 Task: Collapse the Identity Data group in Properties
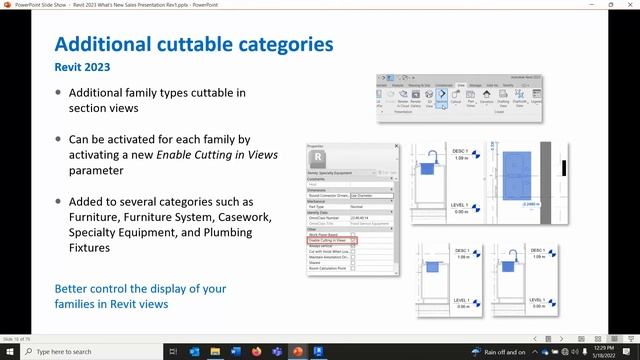[x=391, y=212]
